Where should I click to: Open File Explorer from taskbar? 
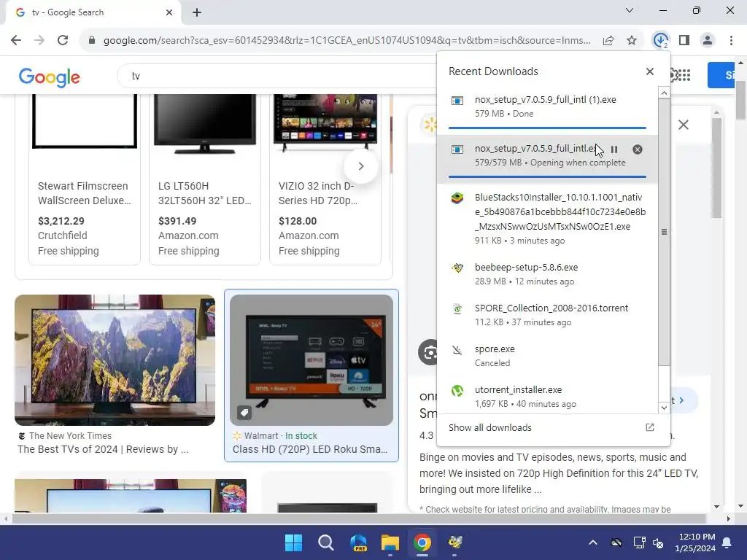point(390,542)
